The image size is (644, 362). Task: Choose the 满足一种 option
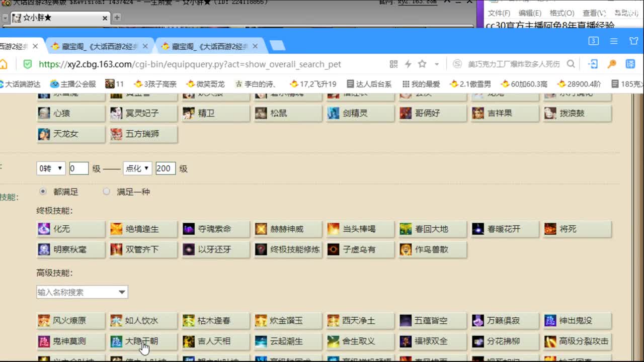[106, 192]
